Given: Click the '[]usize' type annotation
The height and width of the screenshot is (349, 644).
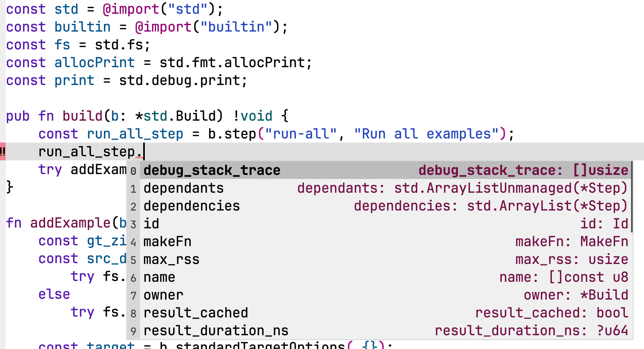Looking at the screenshot, I should pyautogui.click(x=600, y=170).
